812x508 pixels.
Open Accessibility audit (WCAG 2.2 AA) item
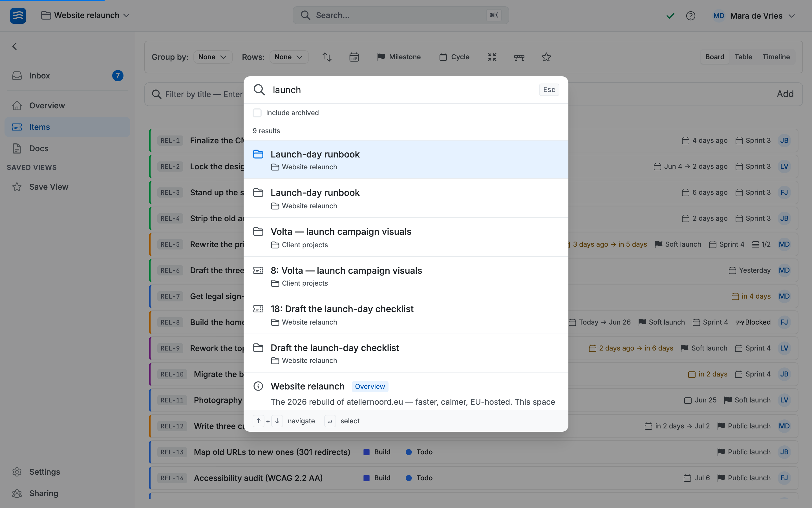click(258, 478)
